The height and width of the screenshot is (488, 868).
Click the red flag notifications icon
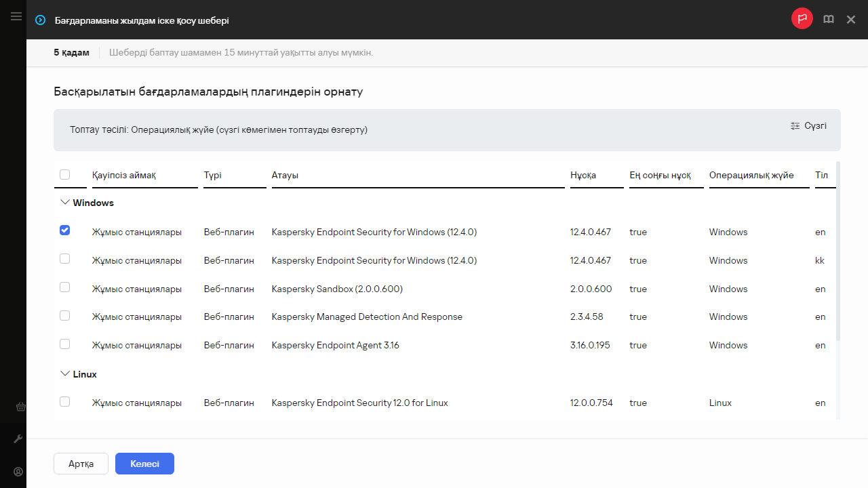coord(802,20)
